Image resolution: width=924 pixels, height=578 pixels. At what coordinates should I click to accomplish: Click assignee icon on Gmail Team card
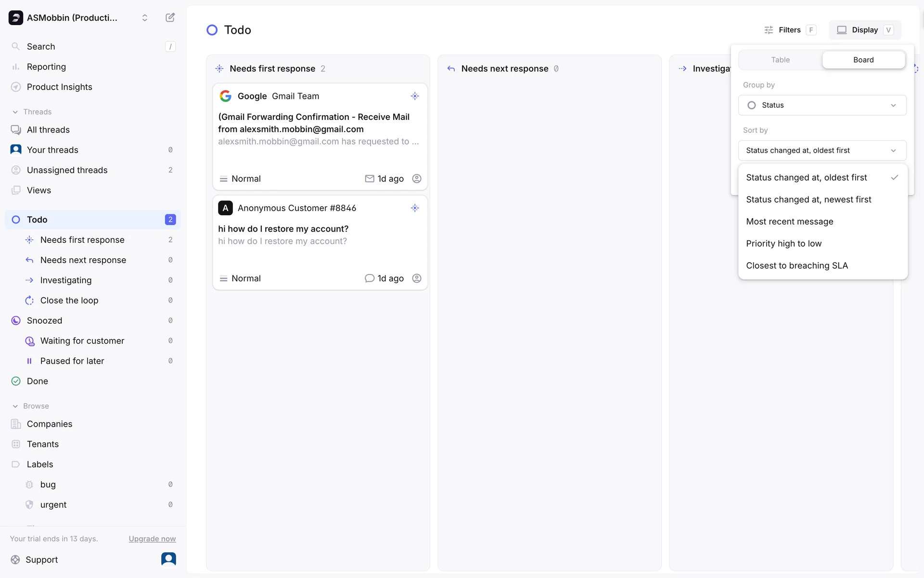[417, 179]
